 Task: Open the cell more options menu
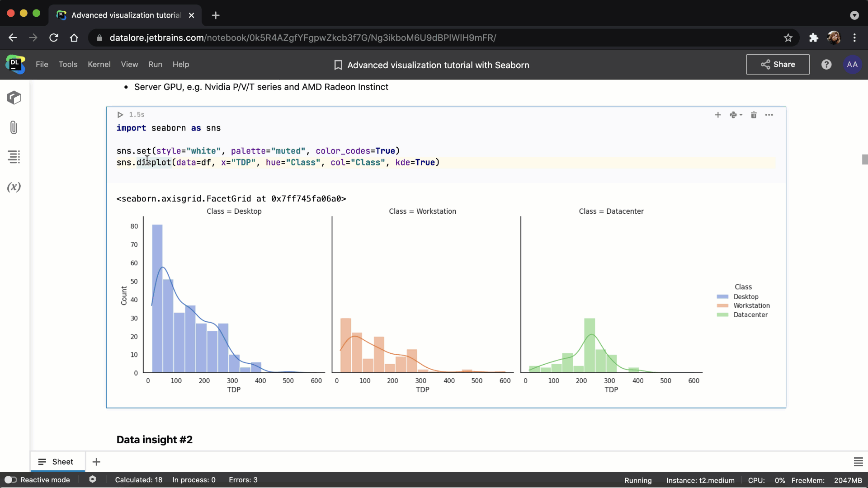click(769, 115)
